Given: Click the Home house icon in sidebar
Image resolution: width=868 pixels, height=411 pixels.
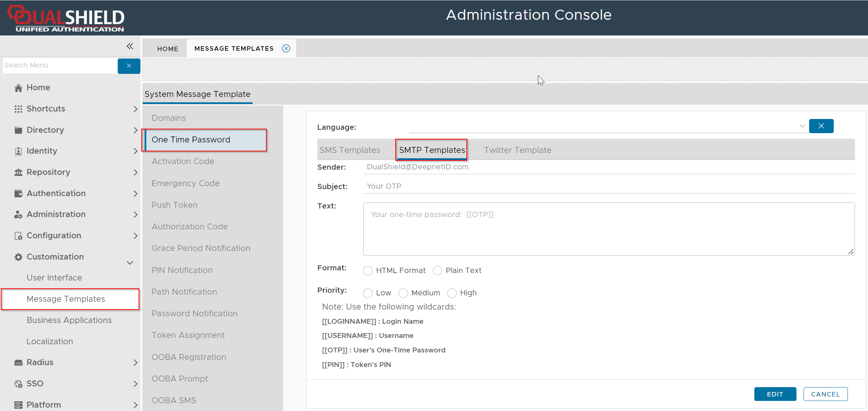Looking at the screenshot, I should tap(18, 88).
